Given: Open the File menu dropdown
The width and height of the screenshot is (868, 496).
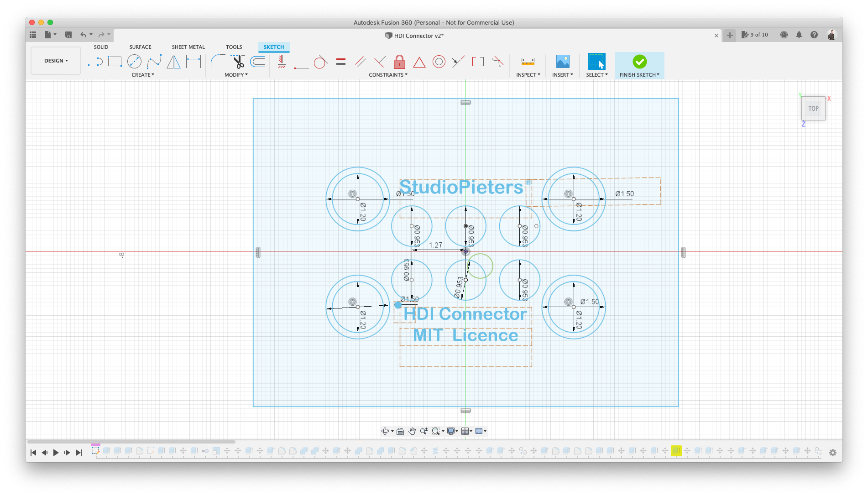Looking at the screenshot, I should point(50,35).
